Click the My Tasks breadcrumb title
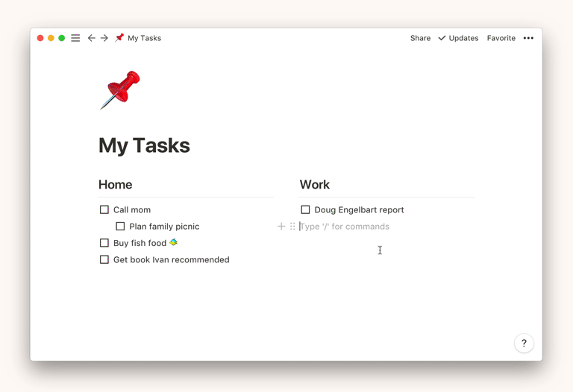Screen dimensions: 573x392 pyautogui.click(x=144, y=38)
